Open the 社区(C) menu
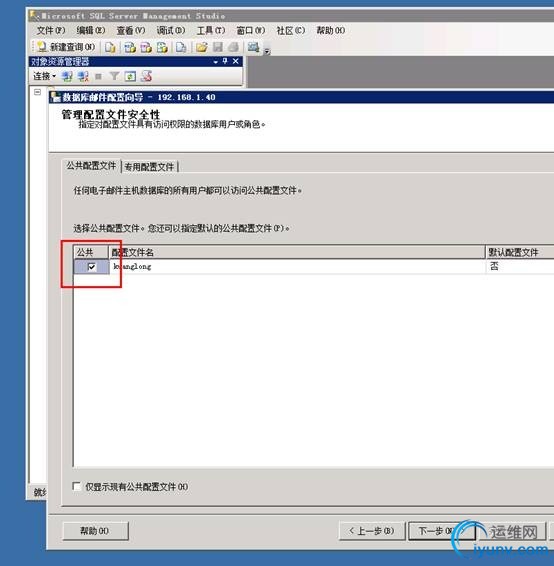The image size is (554, 566). (x=291, y=30)
